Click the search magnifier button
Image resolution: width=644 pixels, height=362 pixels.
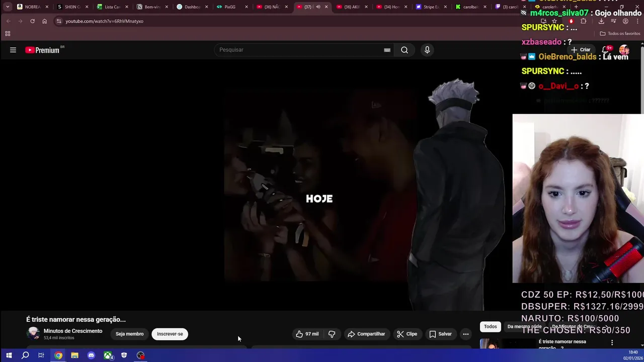coord(405,50)
